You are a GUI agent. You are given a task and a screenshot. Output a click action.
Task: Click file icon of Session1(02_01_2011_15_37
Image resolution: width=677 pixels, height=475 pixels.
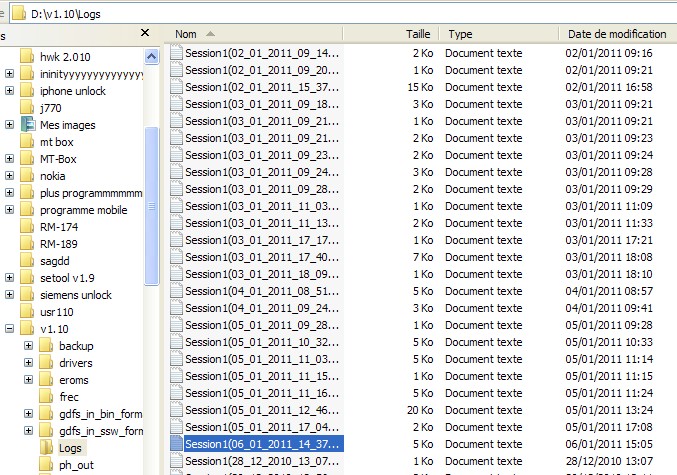tap(176, 87)
